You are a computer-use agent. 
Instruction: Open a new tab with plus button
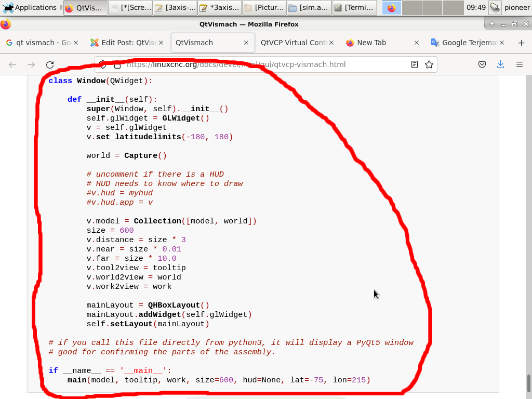(521, 43)
